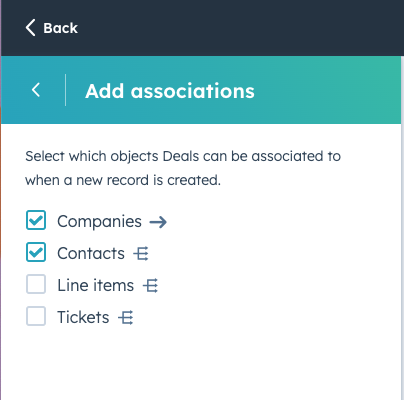Select the Tickets label text

click(83, 317)
